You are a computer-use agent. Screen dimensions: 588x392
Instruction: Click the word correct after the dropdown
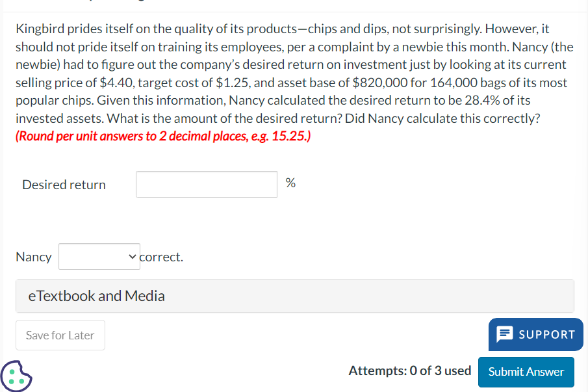(162, 257)
